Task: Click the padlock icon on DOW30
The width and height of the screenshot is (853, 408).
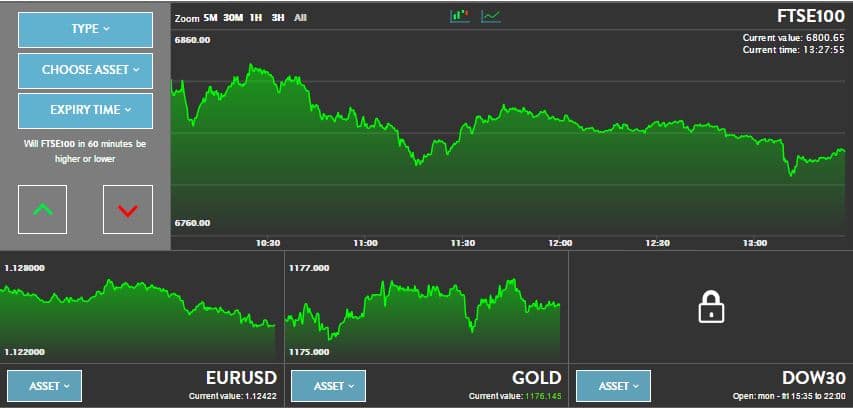Action: pos(710,307)
